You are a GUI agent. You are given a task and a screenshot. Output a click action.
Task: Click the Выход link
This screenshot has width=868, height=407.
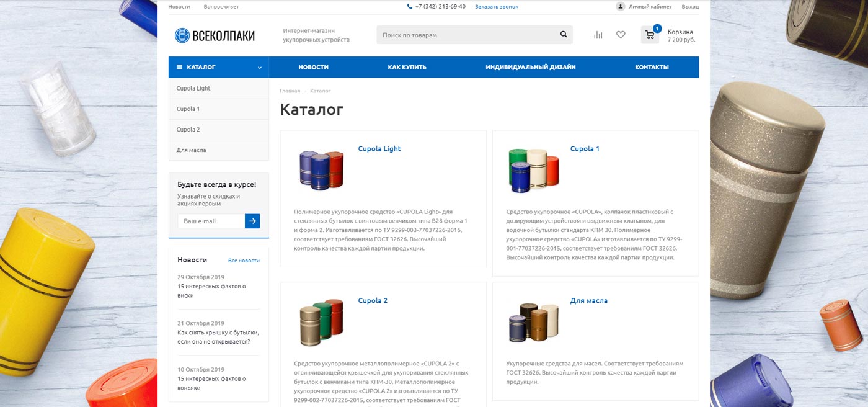[x=690, y=7]
